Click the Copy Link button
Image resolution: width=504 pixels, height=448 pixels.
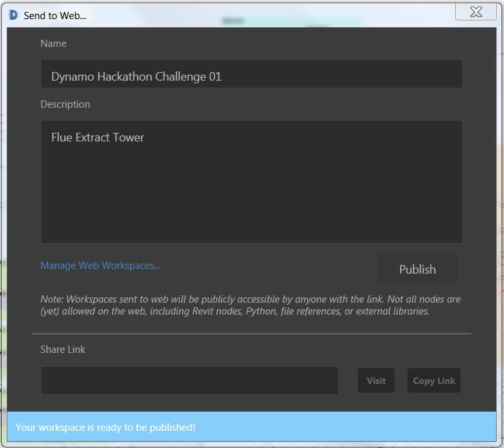(x=434, y=381)
